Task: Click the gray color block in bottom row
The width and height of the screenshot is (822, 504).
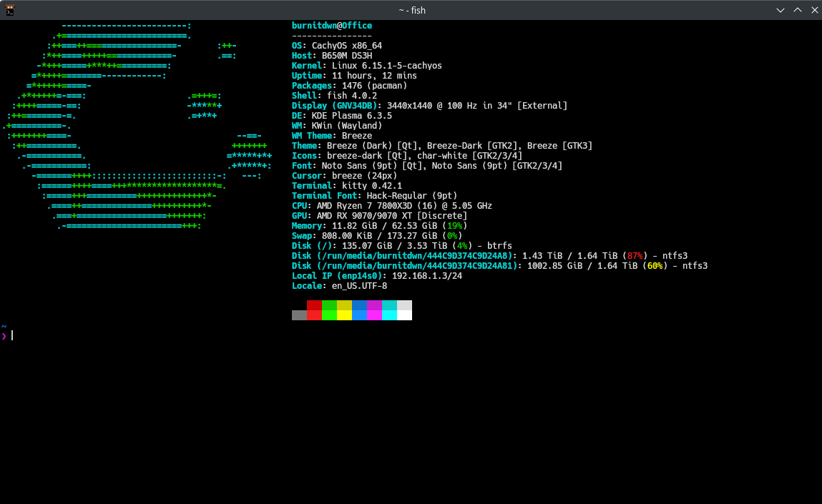Action: pyautogui.click(x=299, y=315)
